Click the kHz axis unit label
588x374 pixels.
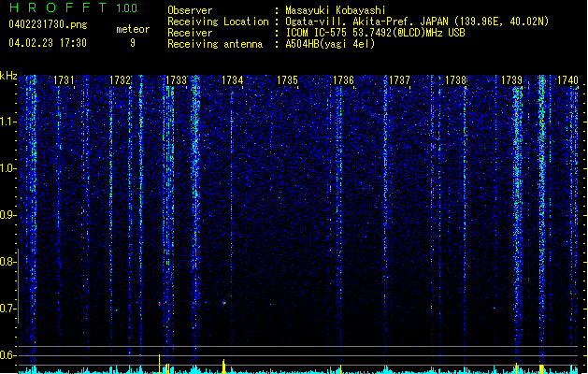pos(8,76)
